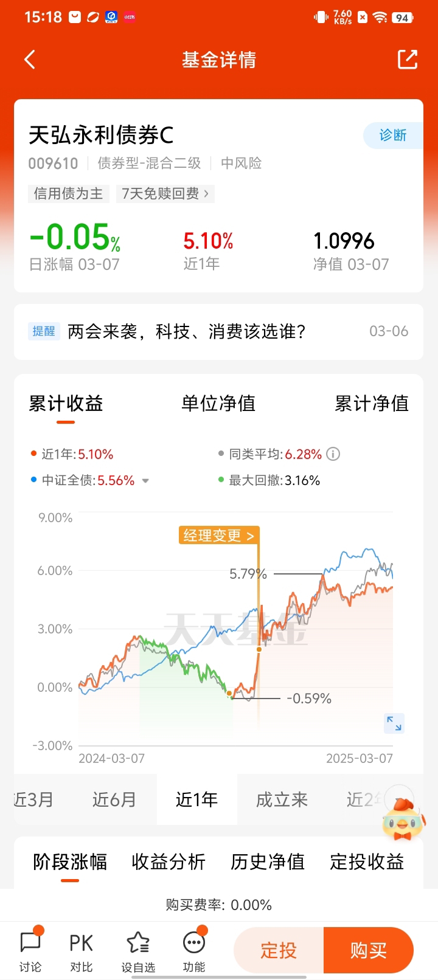Open 讨论 discussion icon
This screenshot has height=980, width=438.
(30, 950)
